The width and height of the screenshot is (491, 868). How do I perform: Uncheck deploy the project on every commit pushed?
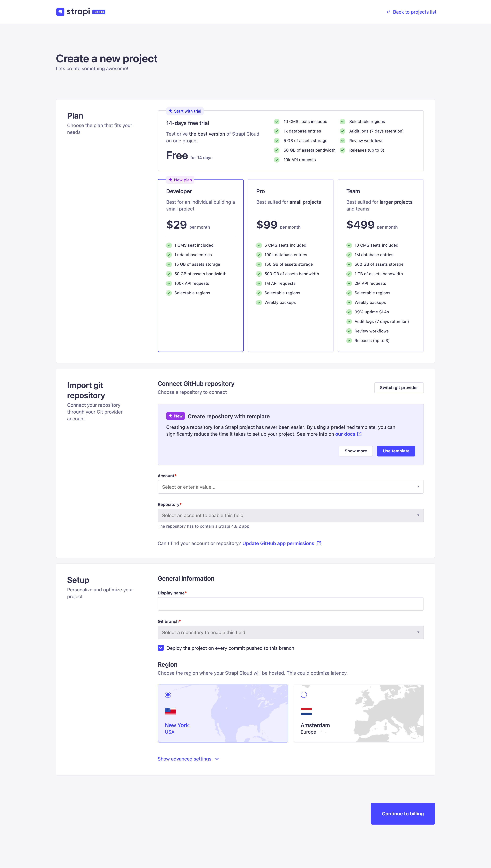tap(161, 648)
